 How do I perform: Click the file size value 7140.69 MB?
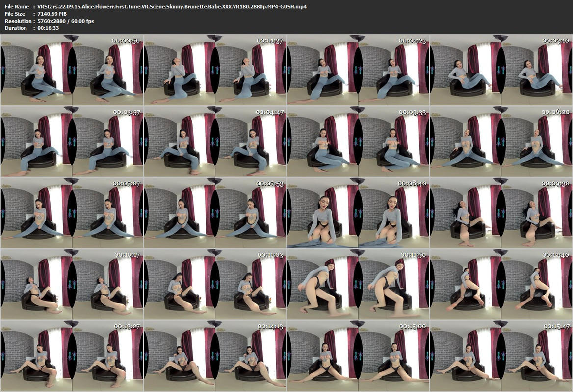click(52, 14)
